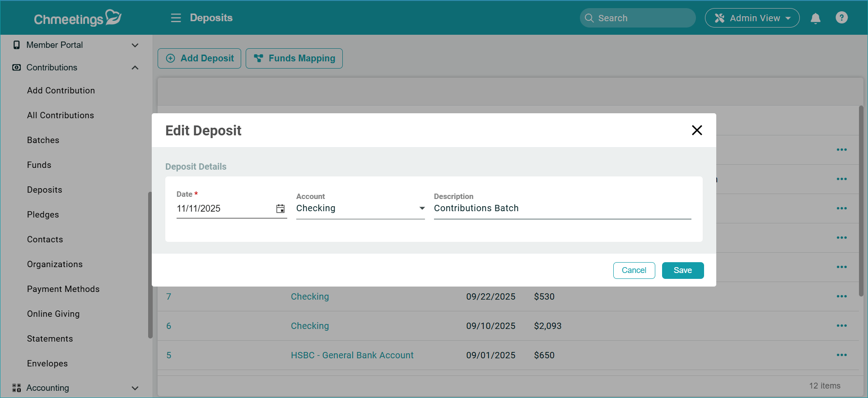
Task: Click the sidebar scrollbar
Action: [150, 265]
